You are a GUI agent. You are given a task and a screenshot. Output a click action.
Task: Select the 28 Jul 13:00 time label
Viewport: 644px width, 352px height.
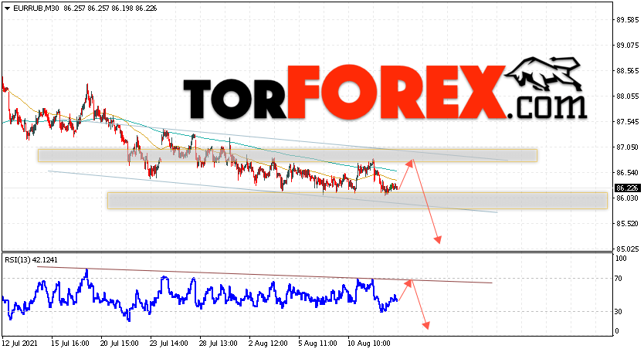click(x=218, y=343)
